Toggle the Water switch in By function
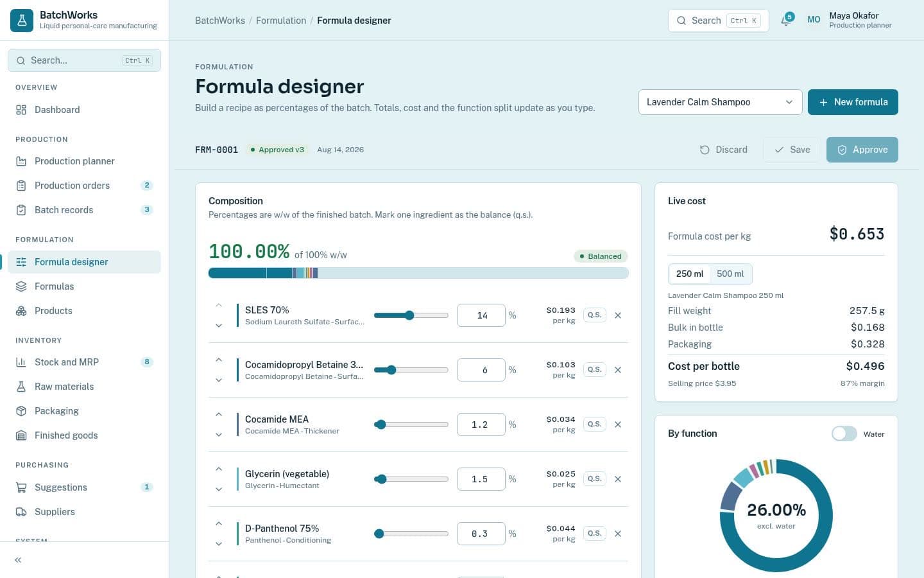The image size is (924, 578). [x=844, y=433]
